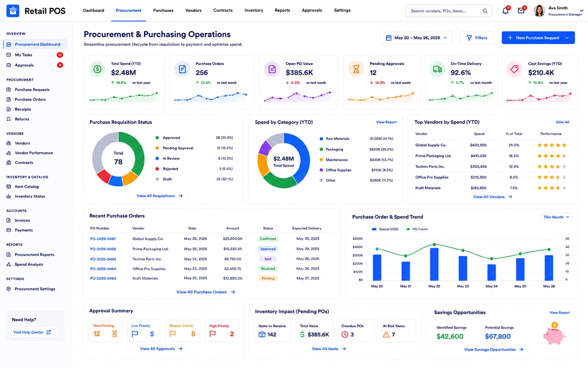Image resolution: width=588 pixels, height=368 pixels.
Task: Open View All Requisitions link
Action: (160, 196)
